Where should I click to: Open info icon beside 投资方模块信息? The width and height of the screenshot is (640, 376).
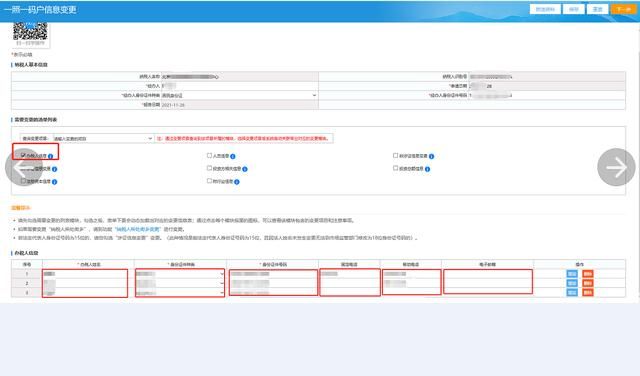245,169
